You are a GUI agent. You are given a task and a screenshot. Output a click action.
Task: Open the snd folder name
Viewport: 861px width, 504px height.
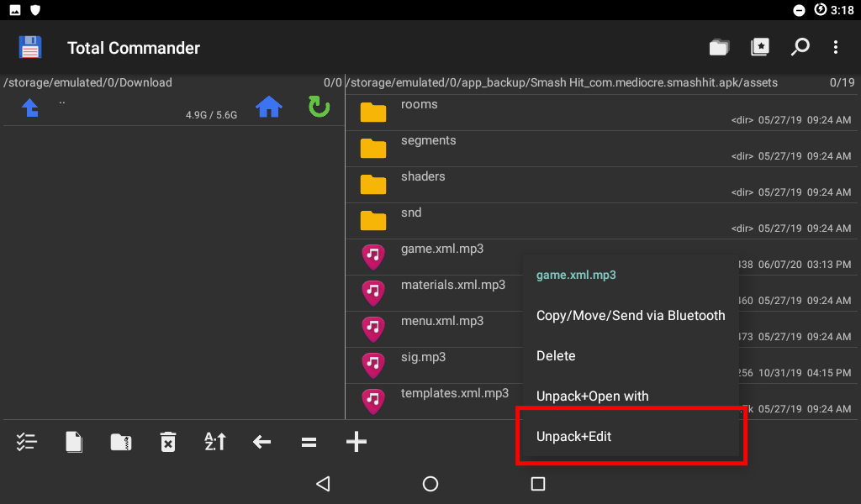click(x=411, y=213)
